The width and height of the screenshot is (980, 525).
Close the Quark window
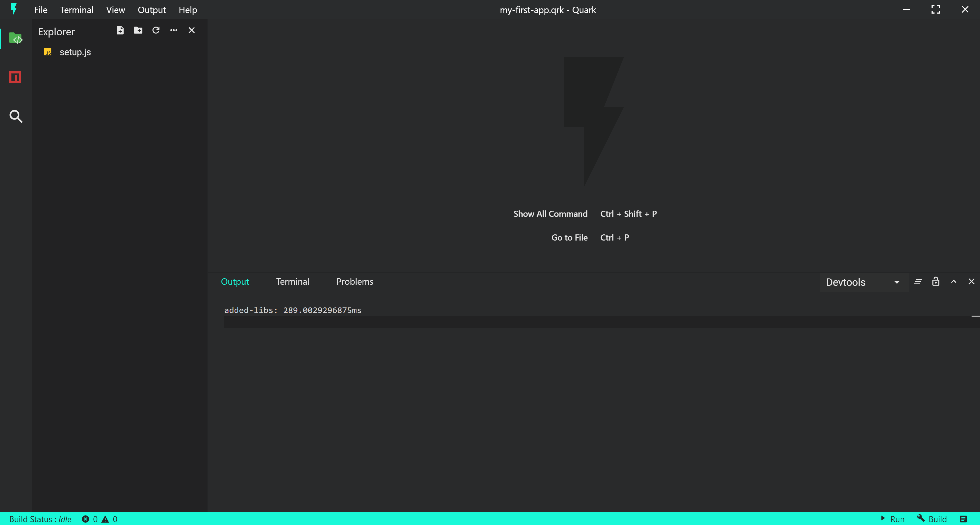[x=965, y=9]
